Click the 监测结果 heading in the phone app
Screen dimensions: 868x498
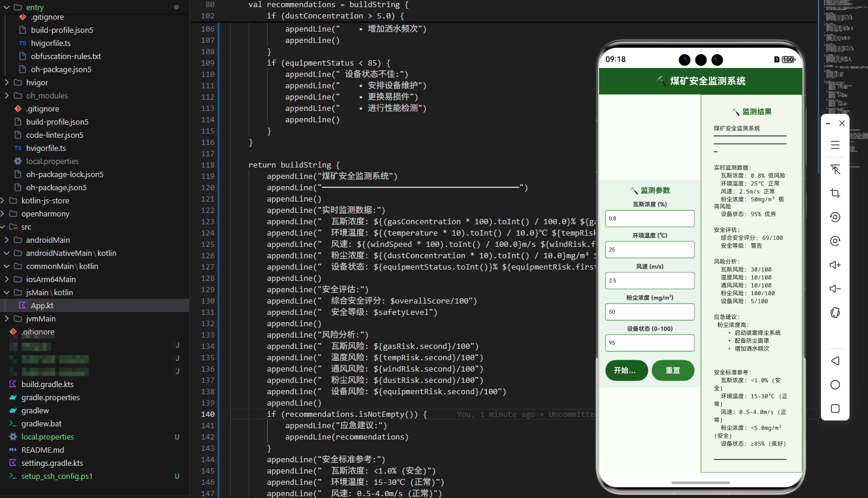pos(751,112)
